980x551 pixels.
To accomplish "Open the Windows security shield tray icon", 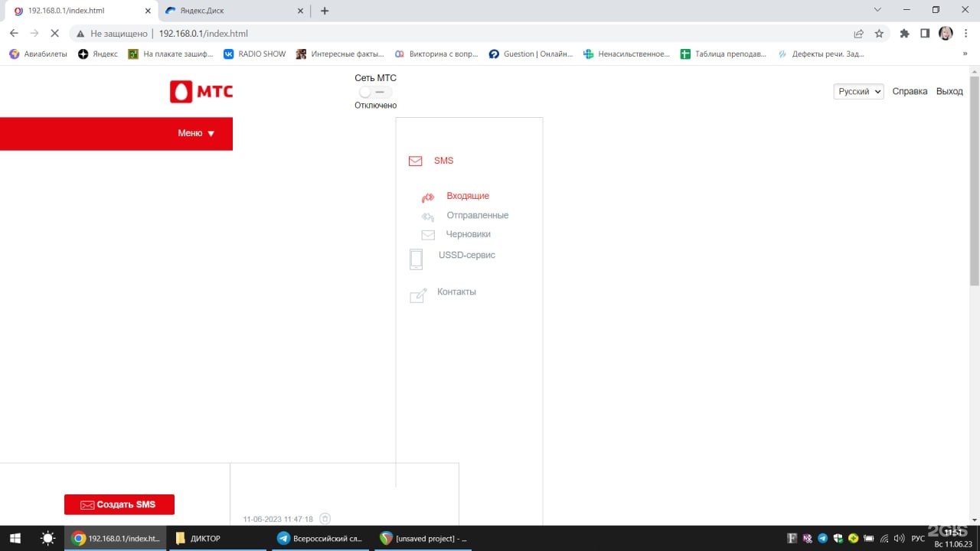I will 838,539.
